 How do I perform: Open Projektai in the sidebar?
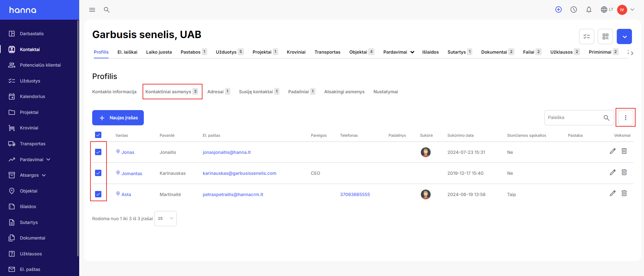29,112
